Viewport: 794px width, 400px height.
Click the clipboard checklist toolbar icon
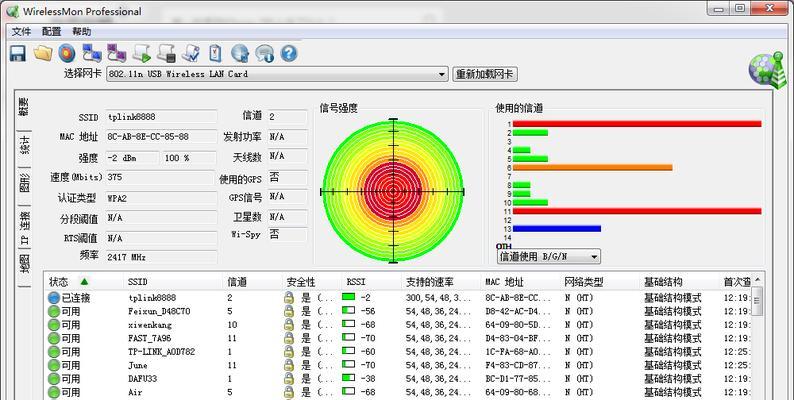click(215, 53)
